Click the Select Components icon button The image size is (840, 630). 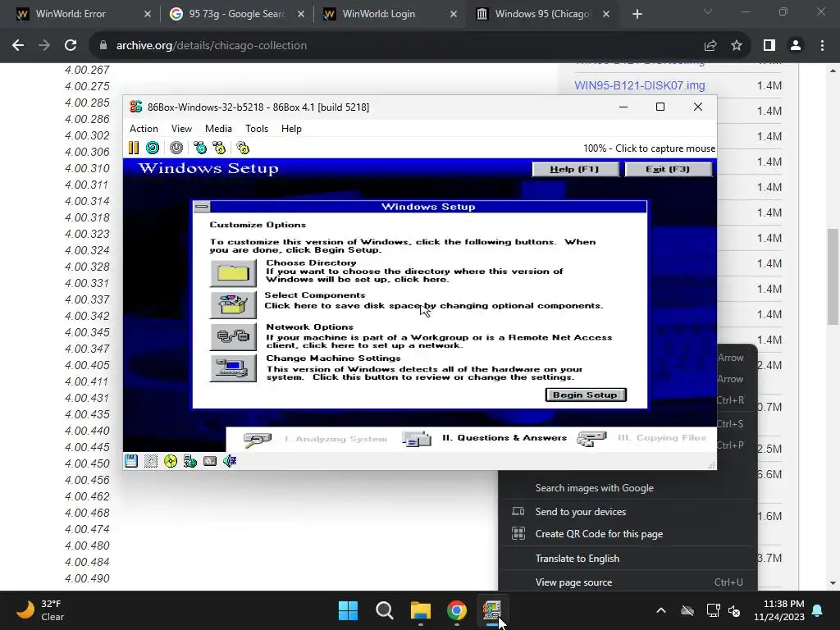click(x=233, y=305)
